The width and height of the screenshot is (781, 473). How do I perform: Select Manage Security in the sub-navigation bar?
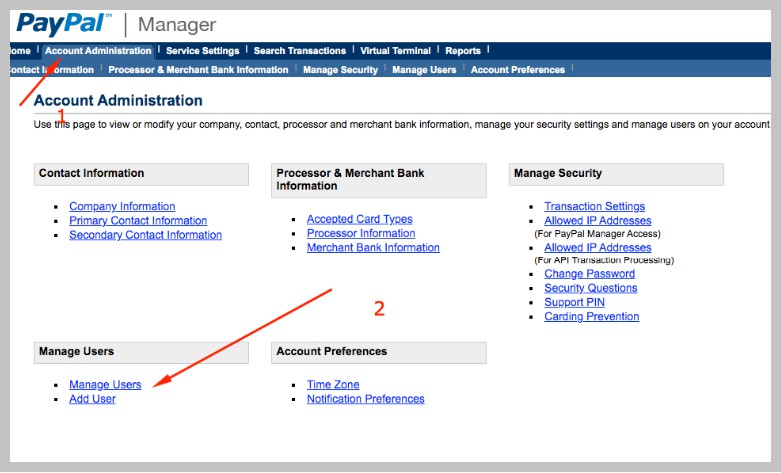[x=340, y=70]
